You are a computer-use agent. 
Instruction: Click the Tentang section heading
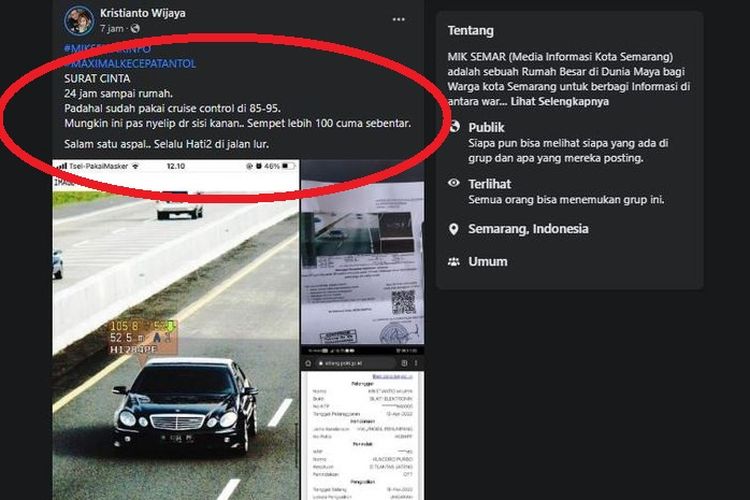(x=471, y=31)
